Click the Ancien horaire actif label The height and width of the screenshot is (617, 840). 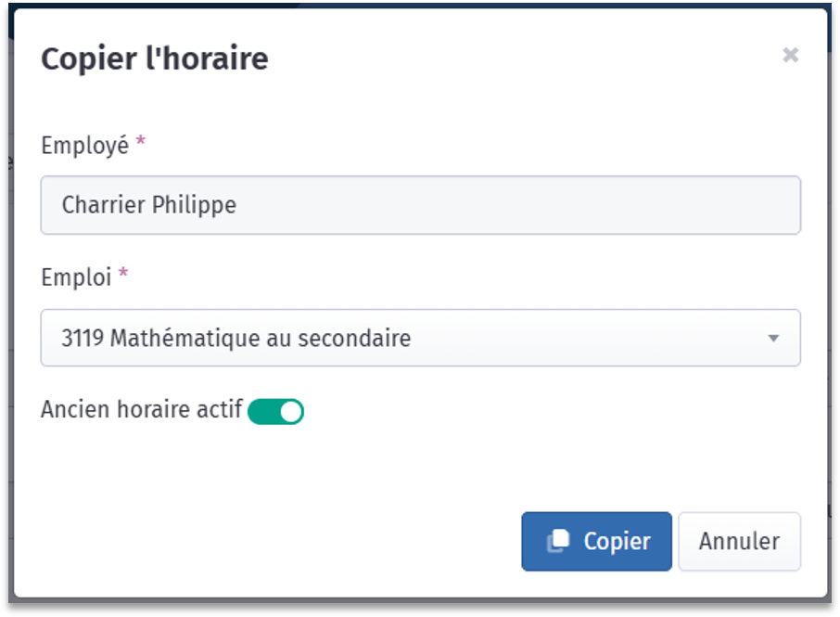click(142, 409)
